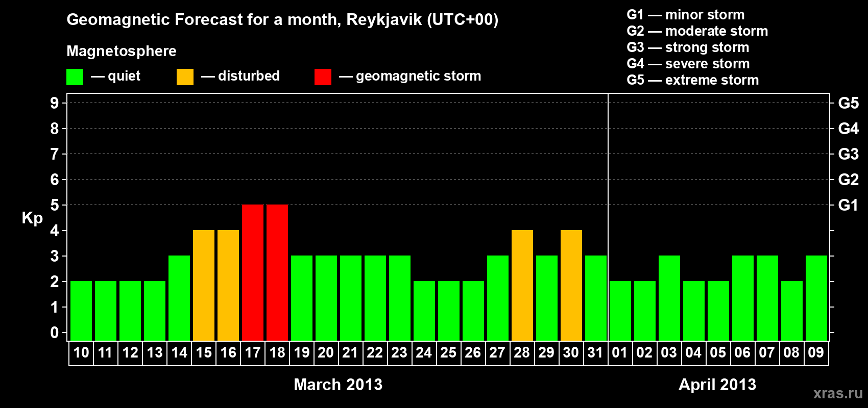Select the green bar for April 09

[x=816, y=298]
